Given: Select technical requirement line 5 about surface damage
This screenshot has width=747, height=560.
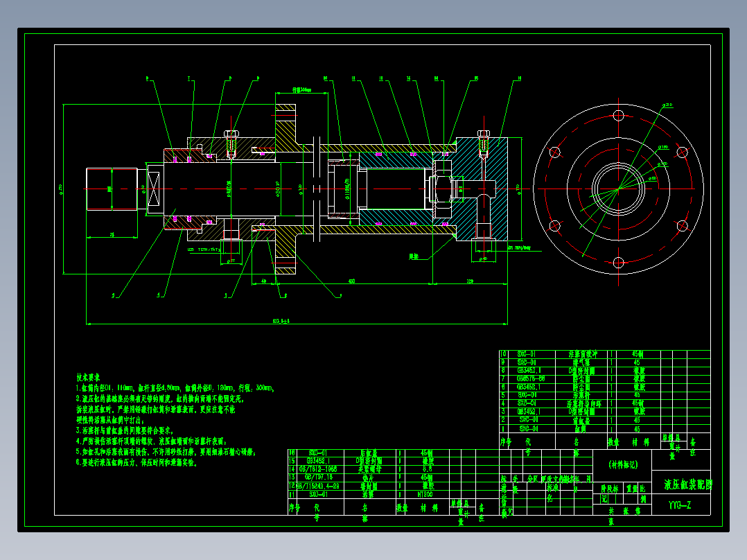Looking at the screenshot, I should [166, 452].
